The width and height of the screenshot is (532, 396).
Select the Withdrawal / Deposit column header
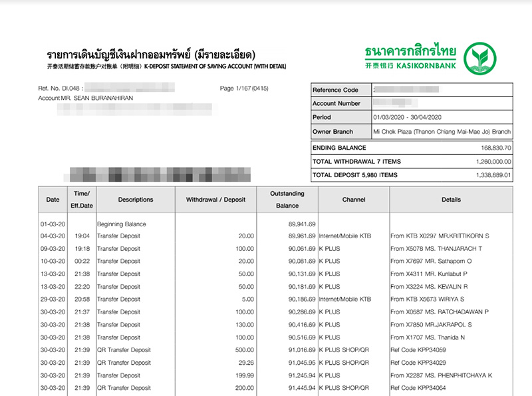click(x=215, y=200)
